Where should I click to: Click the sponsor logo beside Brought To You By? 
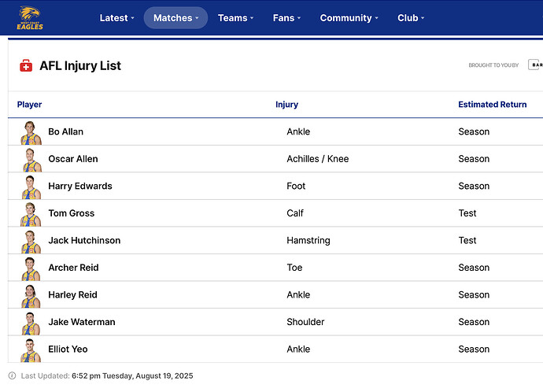click(x=535, y=65)
